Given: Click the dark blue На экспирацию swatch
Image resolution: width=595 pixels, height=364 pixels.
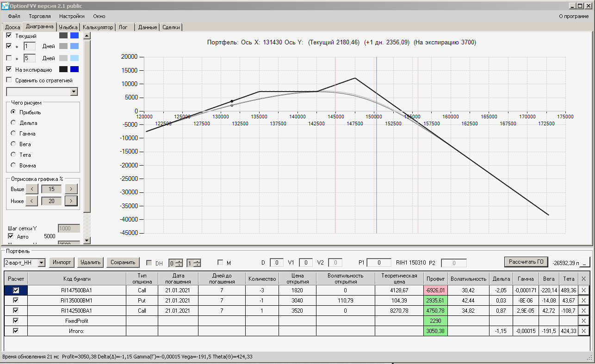Looking at the screenshot, I should 74,69.
